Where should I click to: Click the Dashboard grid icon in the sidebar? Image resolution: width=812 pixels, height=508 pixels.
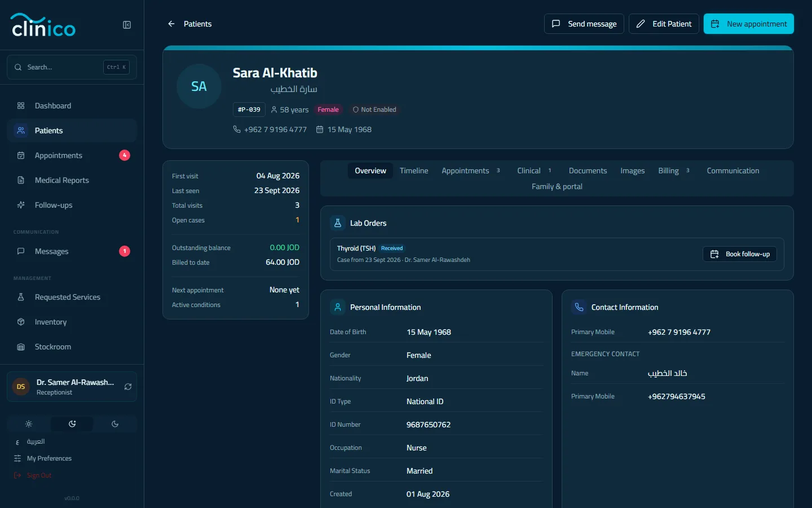coord(21,106)
